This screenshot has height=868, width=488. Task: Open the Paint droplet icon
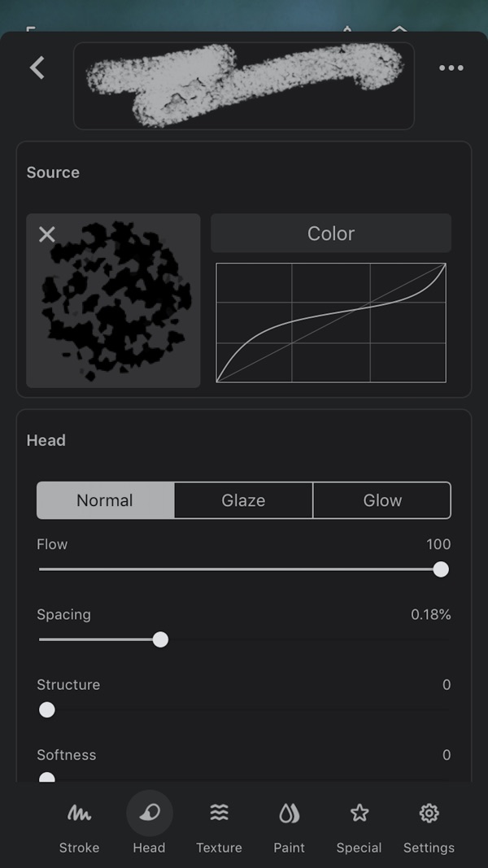tap(289, 813)
